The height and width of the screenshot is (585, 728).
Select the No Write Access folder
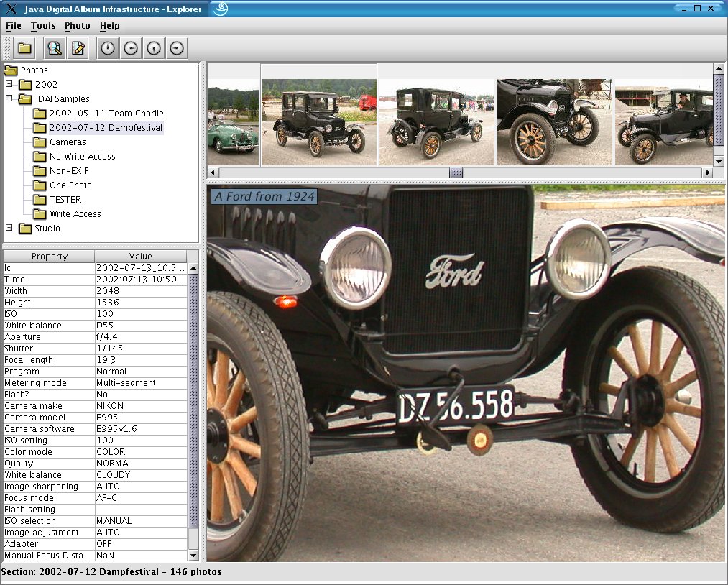(x=83, y=157)
